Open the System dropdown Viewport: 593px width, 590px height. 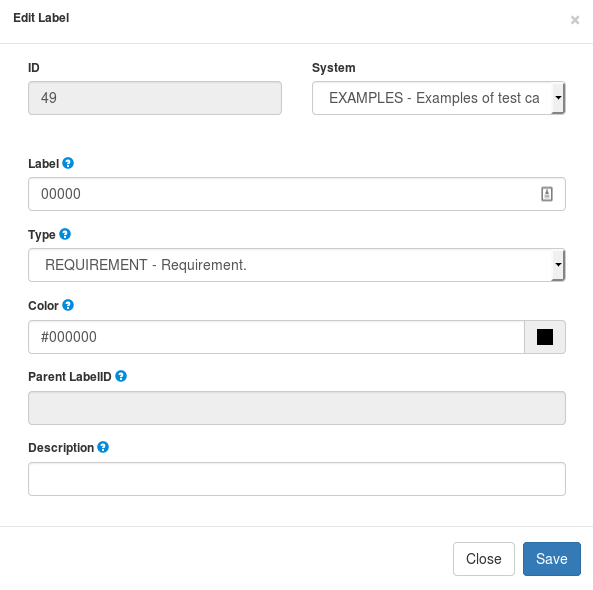(x=439, y=98)
